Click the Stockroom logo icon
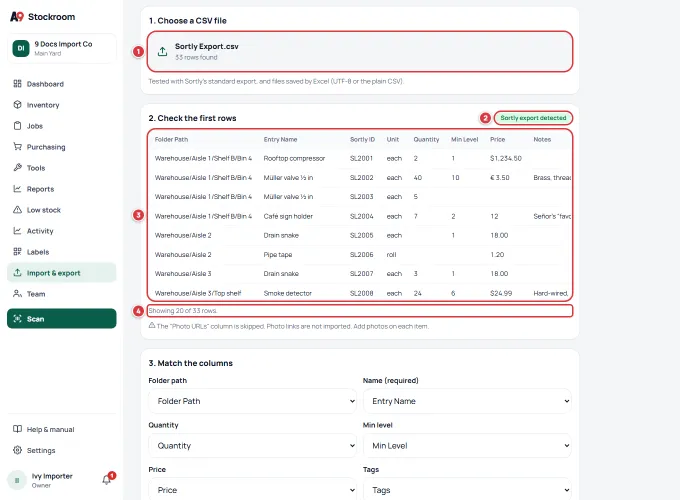Viewport: 680px width, 500px height. [x=17, y=16]
